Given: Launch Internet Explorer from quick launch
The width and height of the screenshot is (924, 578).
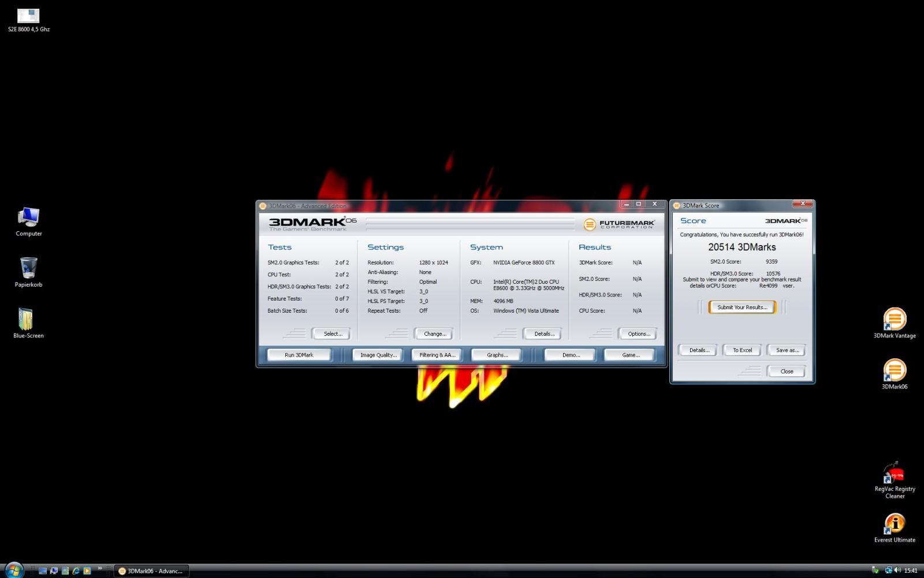Looking at the screenshot, I should pyautogui.click(x=76, y=570).
